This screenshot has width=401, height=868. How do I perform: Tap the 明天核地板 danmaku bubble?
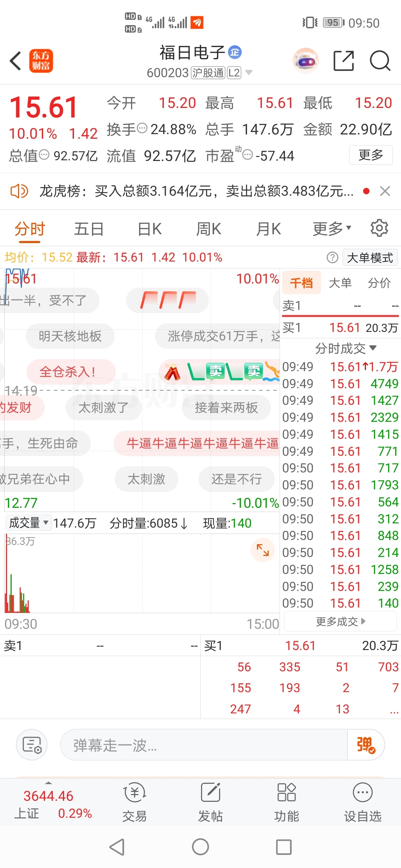click(70, 336)
